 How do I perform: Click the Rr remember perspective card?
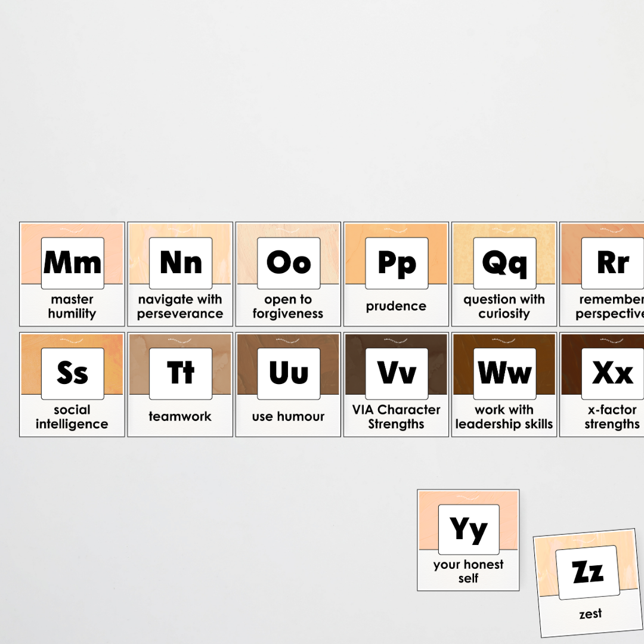pyautogui.click(x=605, y=273)
